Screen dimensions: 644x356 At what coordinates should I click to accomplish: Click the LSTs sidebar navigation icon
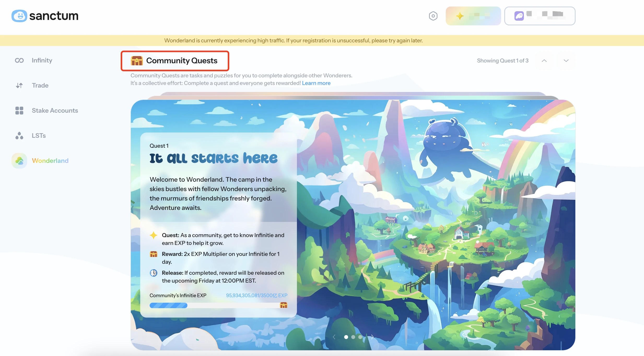coord(19,135)
